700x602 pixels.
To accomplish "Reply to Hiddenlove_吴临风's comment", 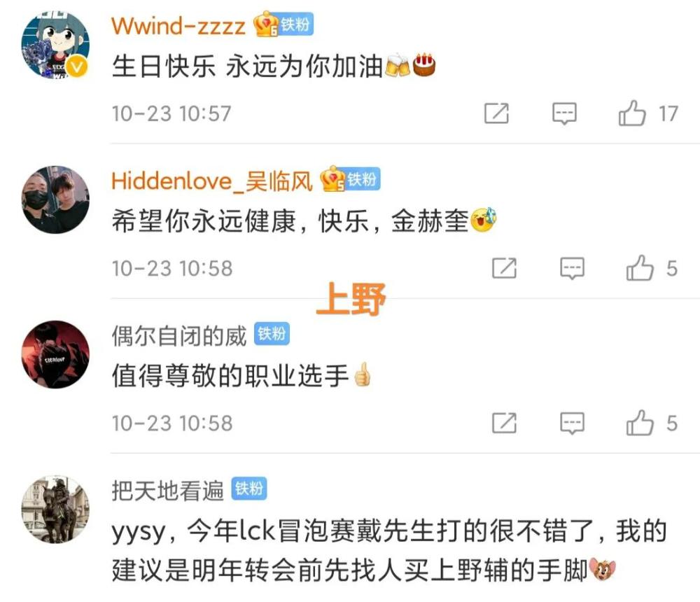I will 572,268.
